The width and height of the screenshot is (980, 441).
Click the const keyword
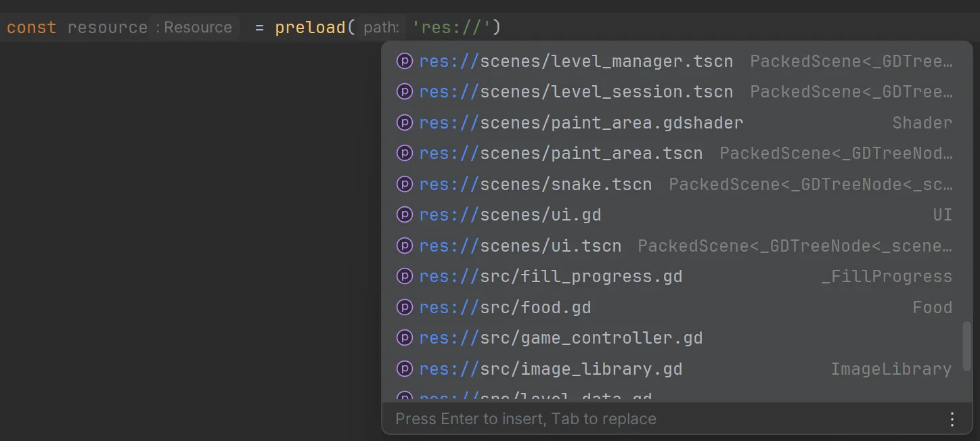point(32,28)
